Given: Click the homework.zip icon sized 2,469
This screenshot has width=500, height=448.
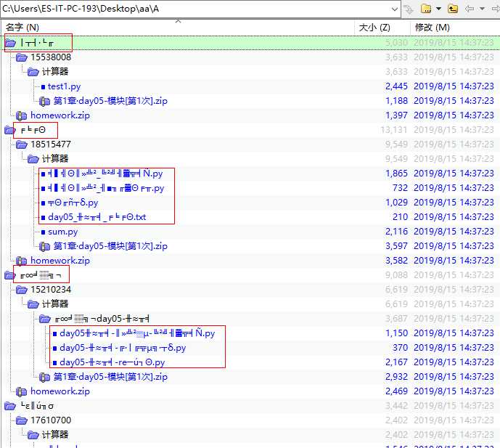Looking at the screenshot, I should pyautogui.click(x=21, y=391).
